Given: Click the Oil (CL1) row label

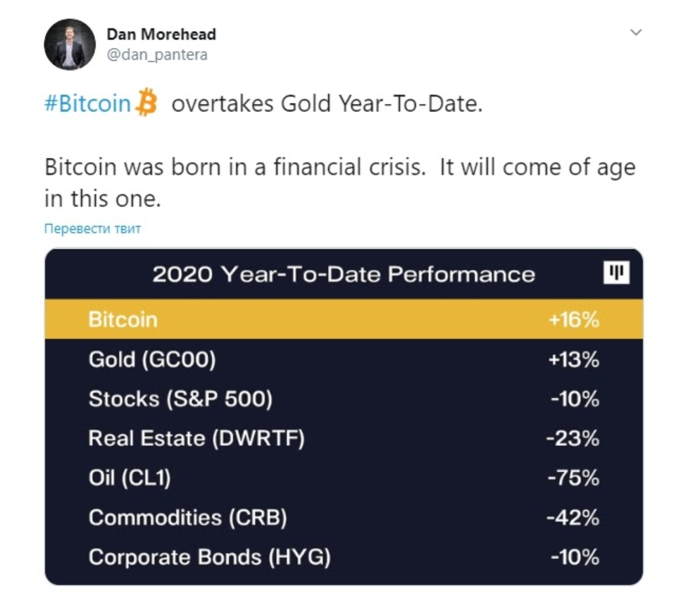Looking at the screenshot, I should (130, 478).
